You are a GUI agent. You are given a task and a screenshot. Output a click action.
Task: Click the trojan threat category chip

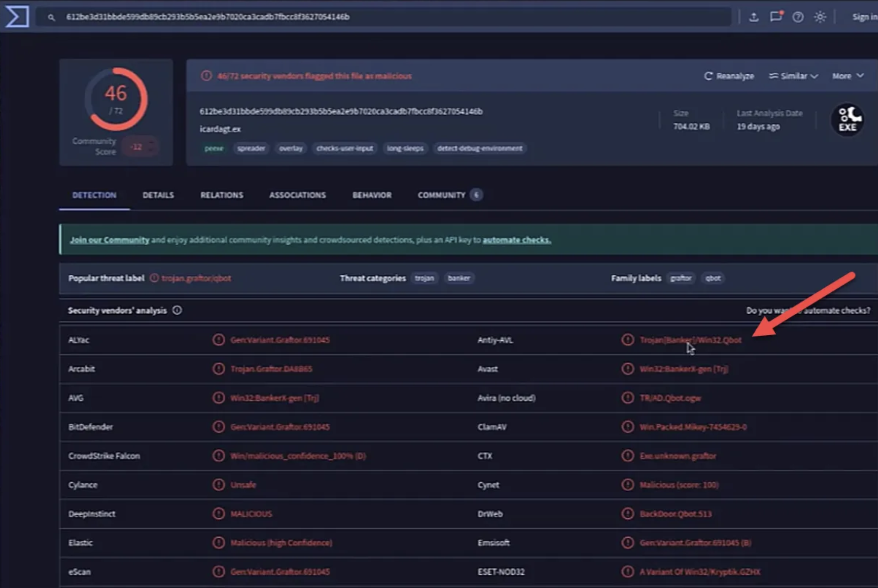tap(424, 278)
